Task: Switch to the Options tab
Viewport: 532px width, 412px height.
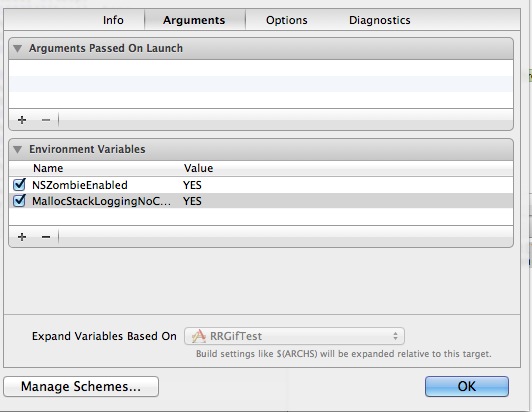Action: click(287, 20)
